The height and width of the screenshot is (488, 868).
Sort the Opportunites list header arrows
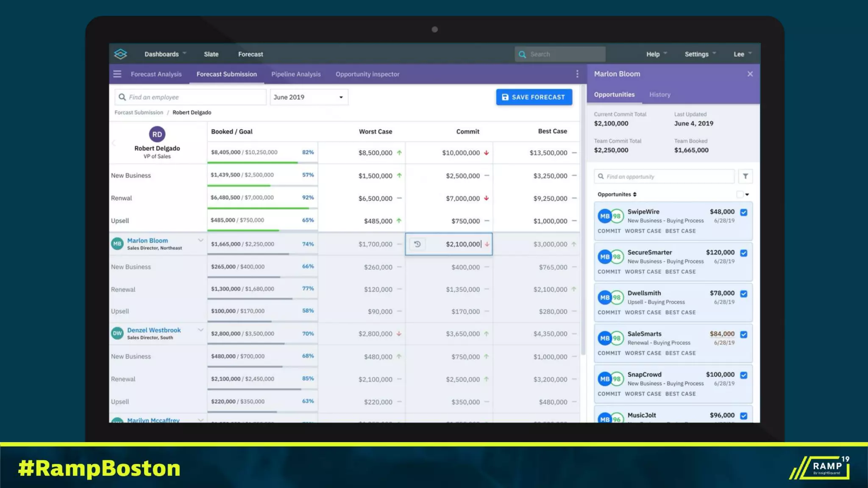634,194
